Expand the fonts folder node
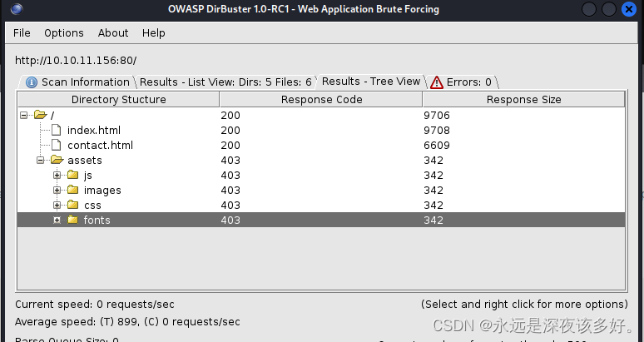Viewport: 644px width, 342px height. pyautogui.click(x=57, y=220)
